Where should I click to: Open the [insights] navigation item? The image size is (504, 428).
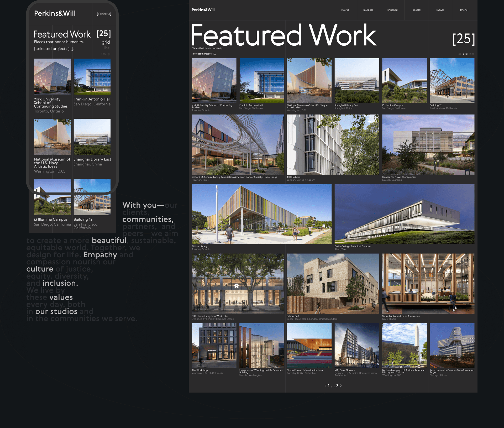click(392, 10)
